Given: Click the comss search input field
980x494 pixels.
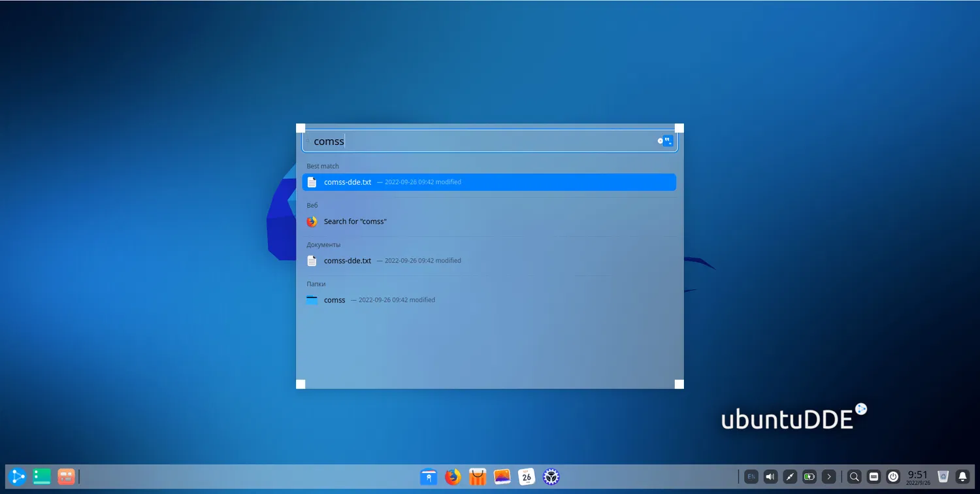Looking at the screenshot, I should 489,141.
